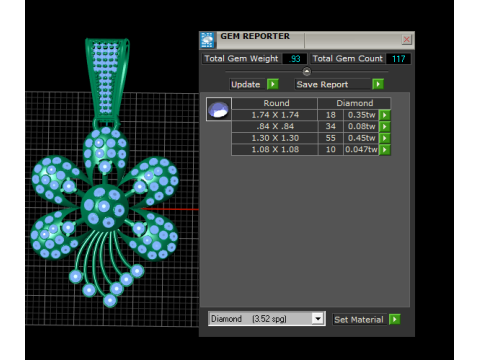This screenshot has width=480, height=360.
Task: Click the Set Material label
Action: [x=359, y=320]
